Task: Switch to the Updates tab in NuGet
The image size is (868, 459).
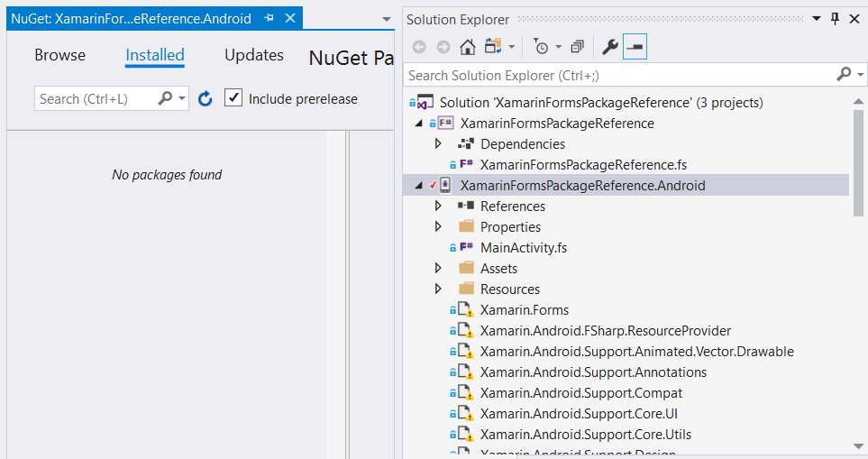Action: (x=254, y=55)
